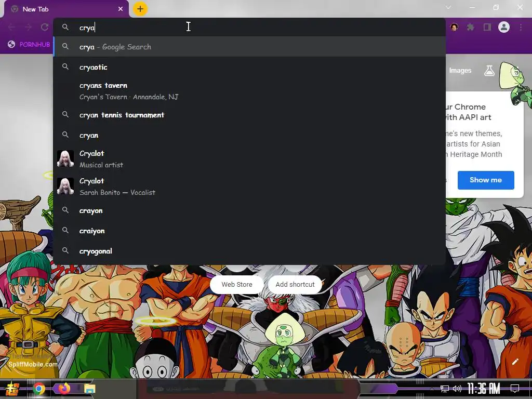Open the notification center icon
This screenshot has width=532, height=399.
(x=515, y=388)
